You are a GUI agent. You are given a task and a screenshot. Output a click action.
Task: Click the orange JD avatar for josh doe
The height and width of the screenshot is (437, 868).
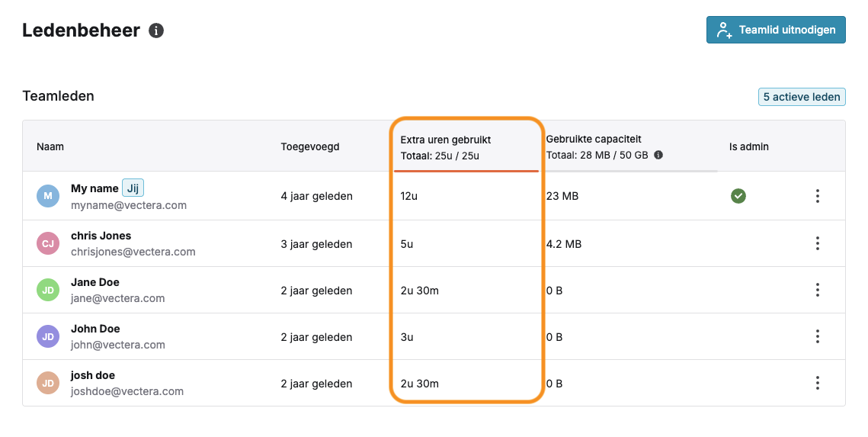tap(48, 384)
